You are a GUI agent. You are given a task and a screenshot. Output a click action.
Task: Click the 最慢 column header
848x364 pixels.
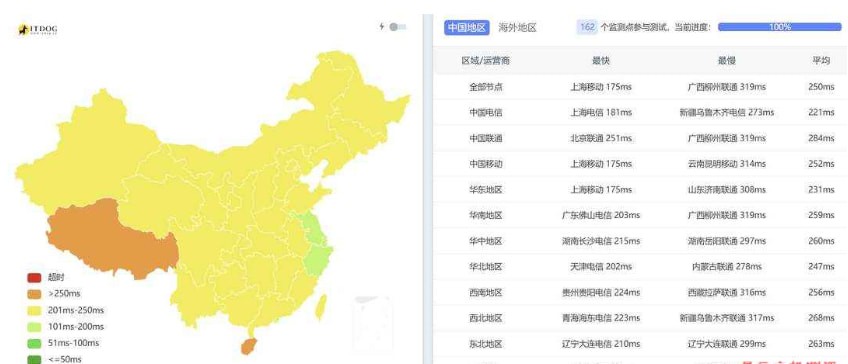click(x=726, y=61)
